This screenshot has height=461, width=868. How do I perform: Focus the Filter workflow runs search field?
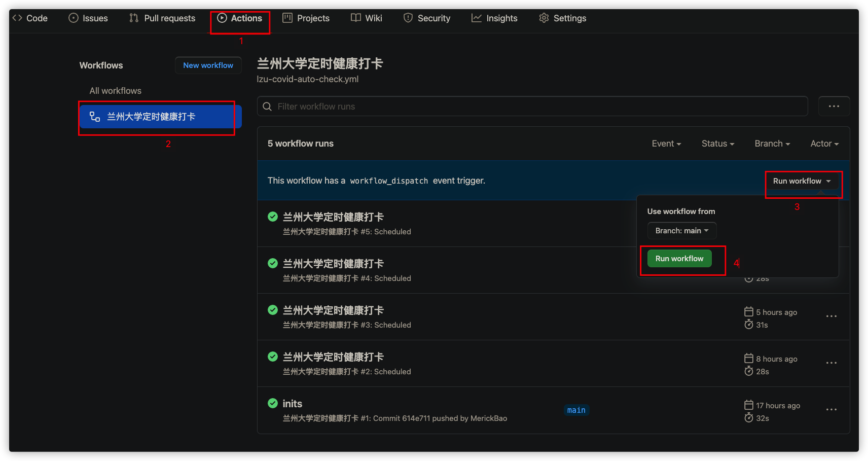[x=532, y=107]
